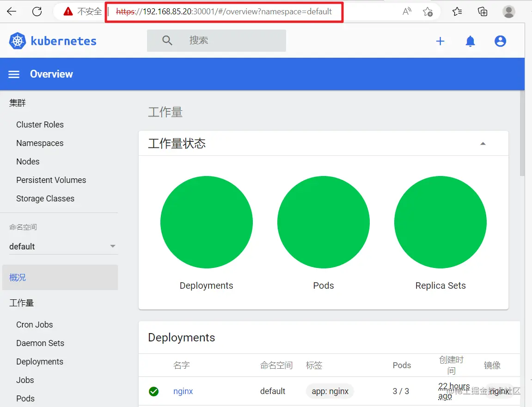Viewport: 532px width, 407px height.
Task: Reload the page with refresh icon
Action: click(37, 12)
